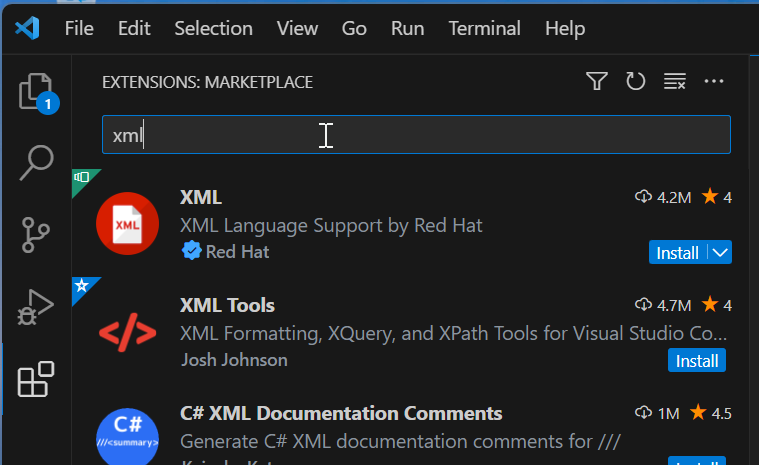The width and height of the screenshot is (759, 465).
Task: Open the Source Control view
Action: (x=35, y=235)
